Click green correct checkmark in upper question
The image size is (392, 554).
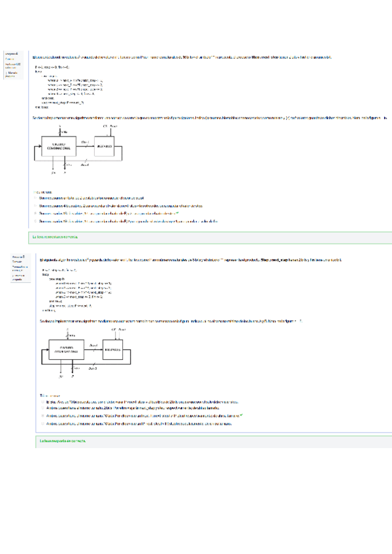pyautogui.click(x=177, y=213)
